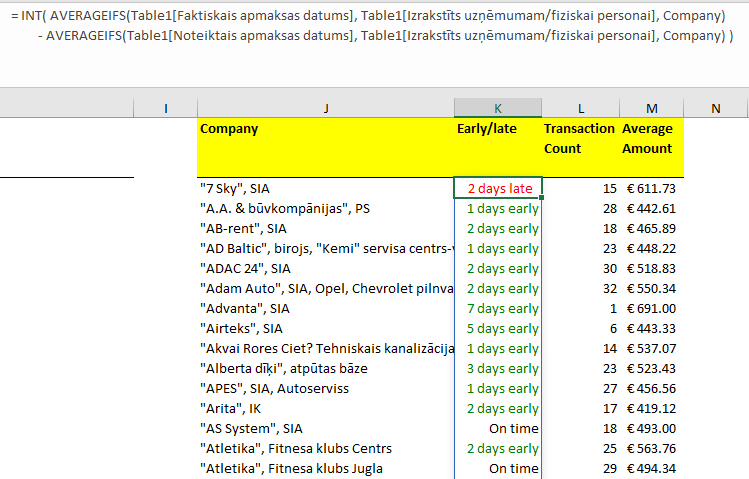Select the "Alberta dīķi", atpūtas bāze cell
Viewport: 749px width, 479px height.
pyautogui.click(x=326, y=369)
